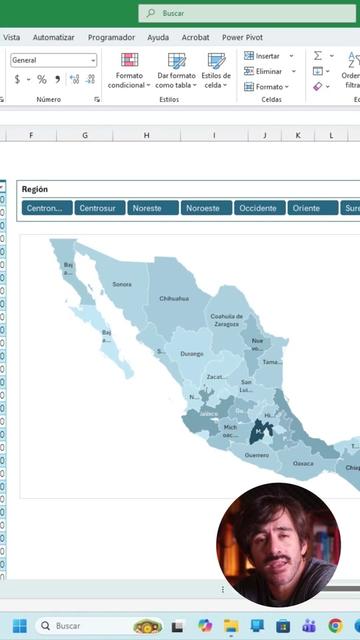The image size is (360, 640).
Task: Apply percent style format
Action: point(42,79)
